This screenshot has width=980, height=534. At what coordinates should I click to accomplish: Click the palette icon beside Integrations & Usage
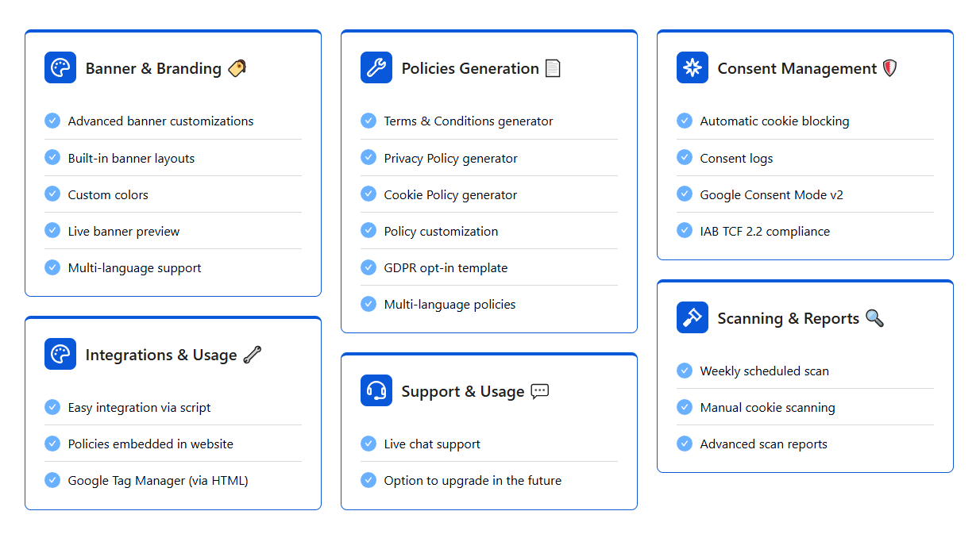(x=60, y=355)
